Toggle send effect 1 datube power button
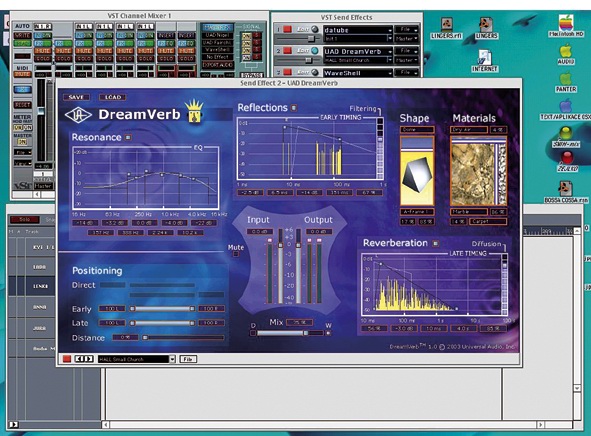This screenshot has width=591, height=436. click(288, 29)
